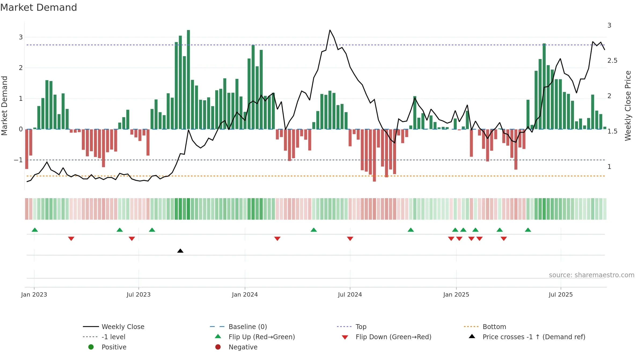
Task: Click the −1 tick label on left axis
Action: (18, 160)
